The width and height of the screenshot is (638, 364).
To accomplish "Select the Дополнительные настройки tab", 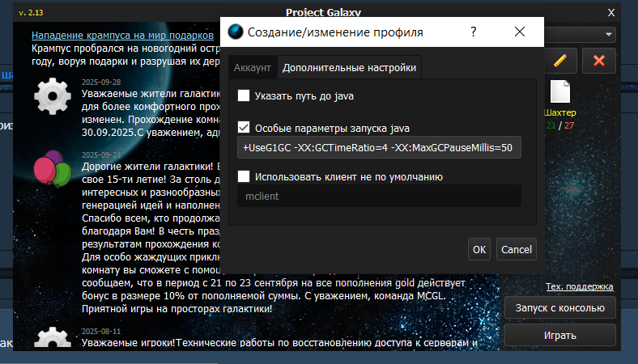I will coord(349,68).
